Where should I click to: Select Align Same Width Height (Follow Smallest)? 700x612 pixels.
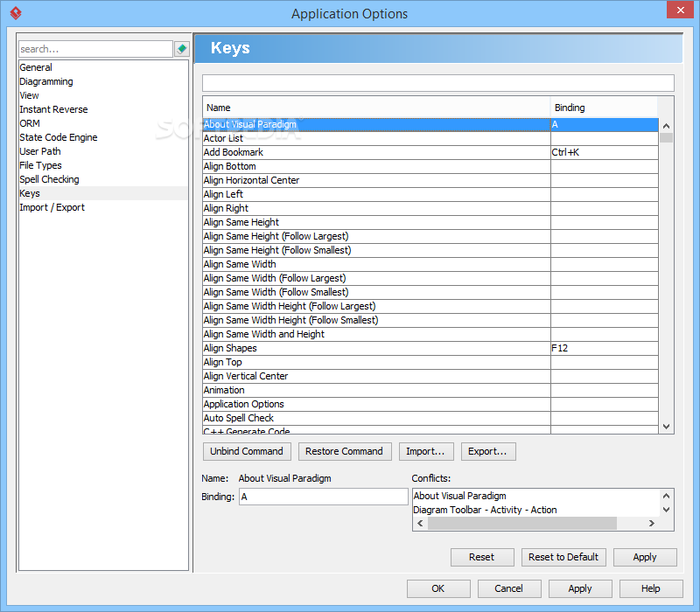tap(430, 320)
